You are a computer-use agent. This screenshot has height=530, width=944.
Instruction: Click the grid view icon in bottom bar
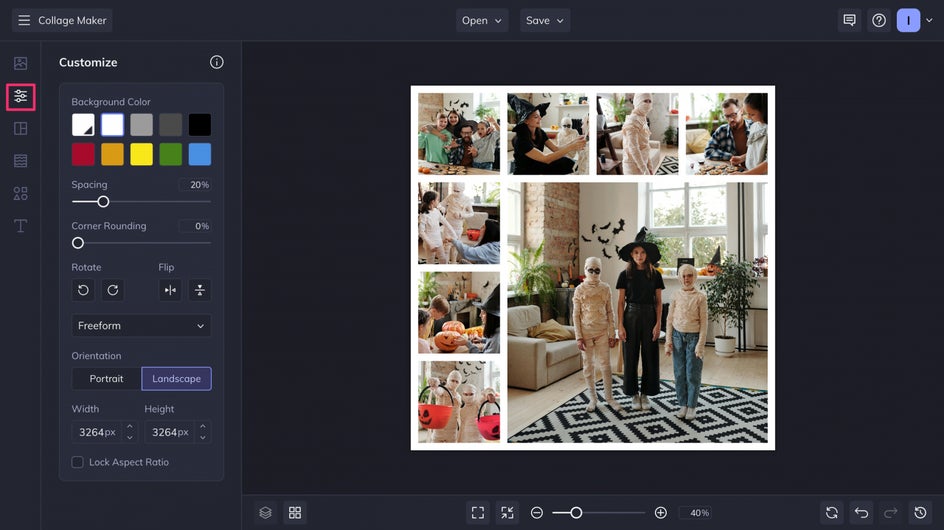tap(295, 513)
